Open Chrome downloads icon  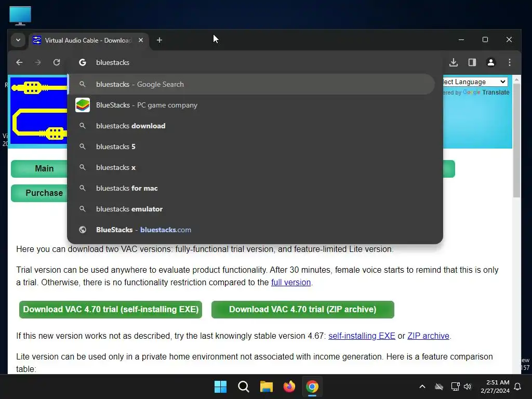coord(454,62)
